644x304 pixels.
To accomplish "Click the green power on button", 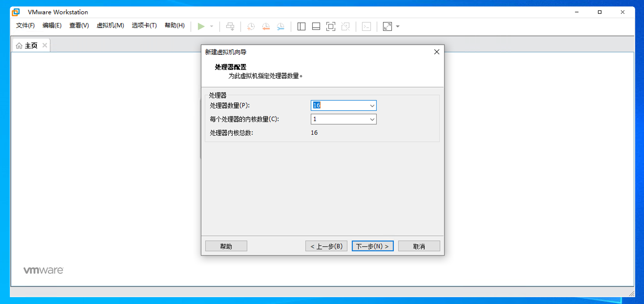I will 201,26.
